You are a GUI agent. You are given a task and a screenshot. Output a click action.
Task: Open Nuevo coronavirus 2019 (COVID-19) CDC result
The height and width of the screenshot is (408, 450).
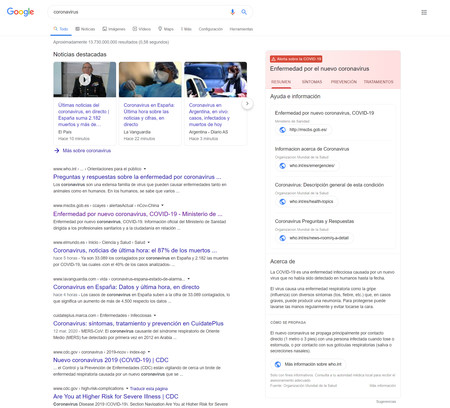coord(111,360)
